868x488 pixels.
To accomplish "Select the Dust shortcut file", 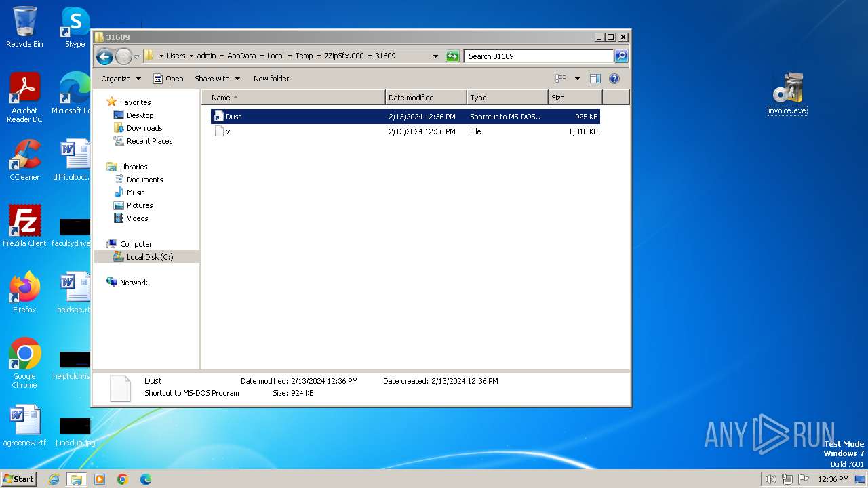I will [x=405, y=117].
